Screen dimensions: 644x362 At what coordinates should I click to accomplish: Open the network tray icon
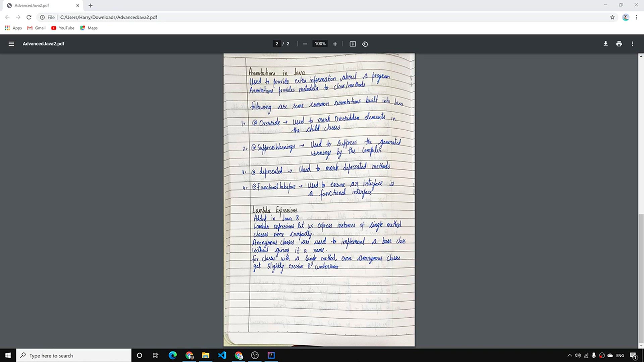(586, 355)
